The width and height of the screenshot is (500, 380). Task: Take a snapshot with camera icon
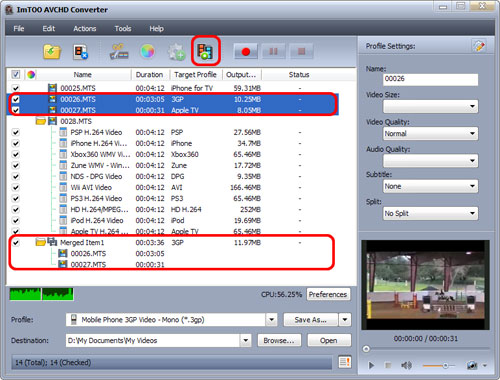[472, 366]
